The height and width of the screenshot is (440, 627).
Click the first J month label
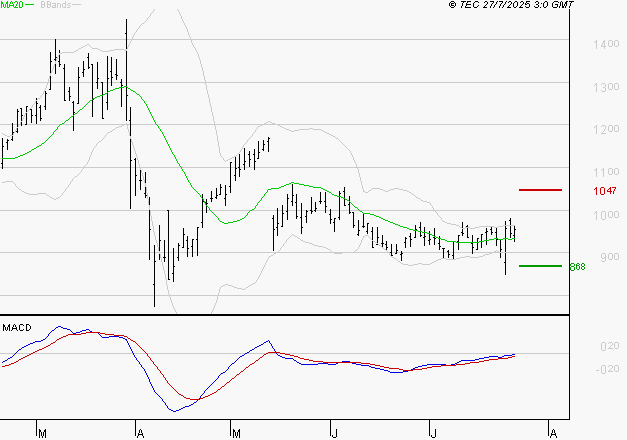(x=335, y=434)
